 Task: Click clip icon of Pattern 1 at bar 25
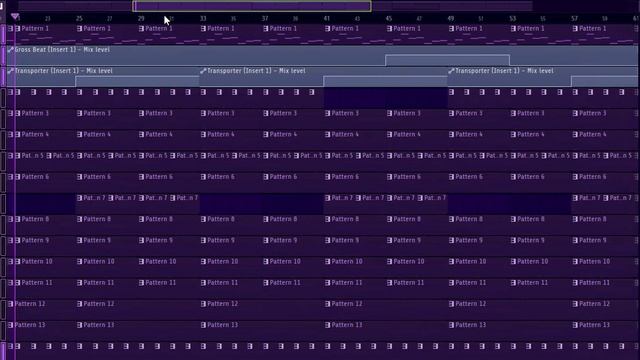[x=79, y=29]
